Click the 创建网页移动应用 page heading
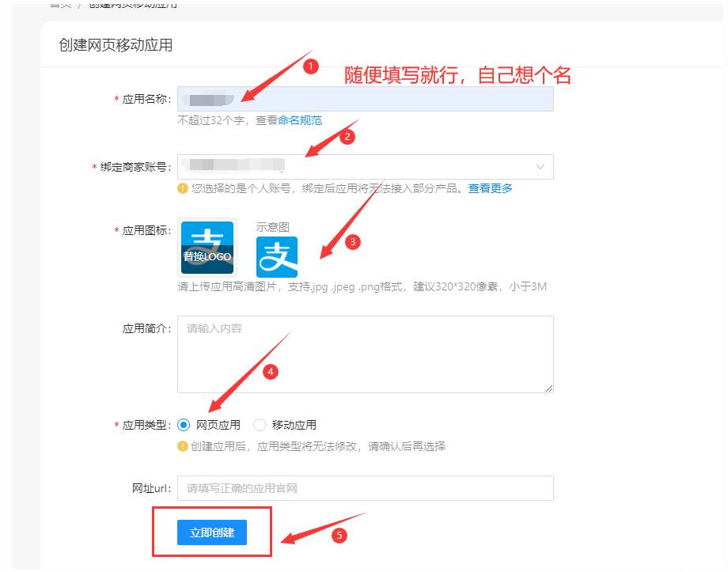The image size is (728, 572). [x=116, y=45]
